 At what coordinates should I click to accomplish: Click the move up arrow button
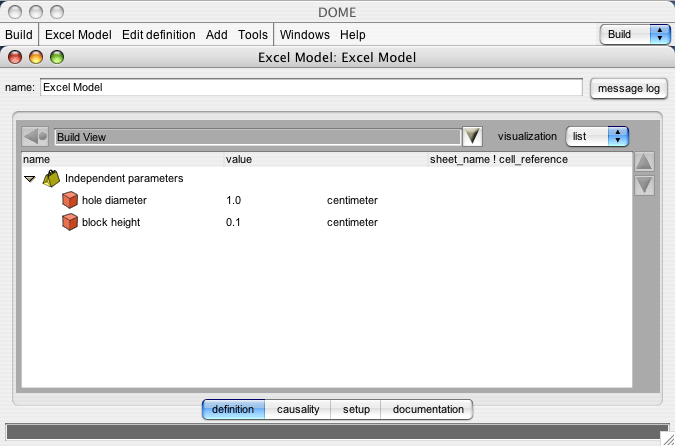[x=644, y=162]
